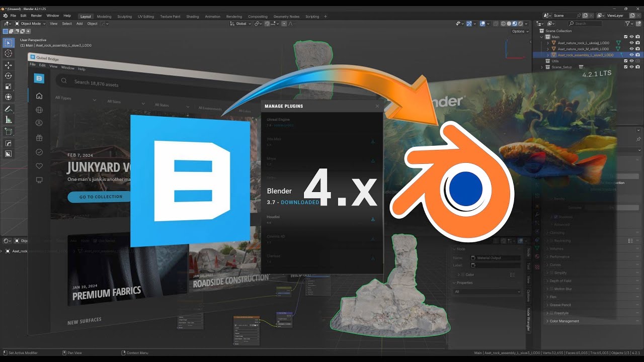
Task: Open the 3D viewport Object menu
Action: 93,24
